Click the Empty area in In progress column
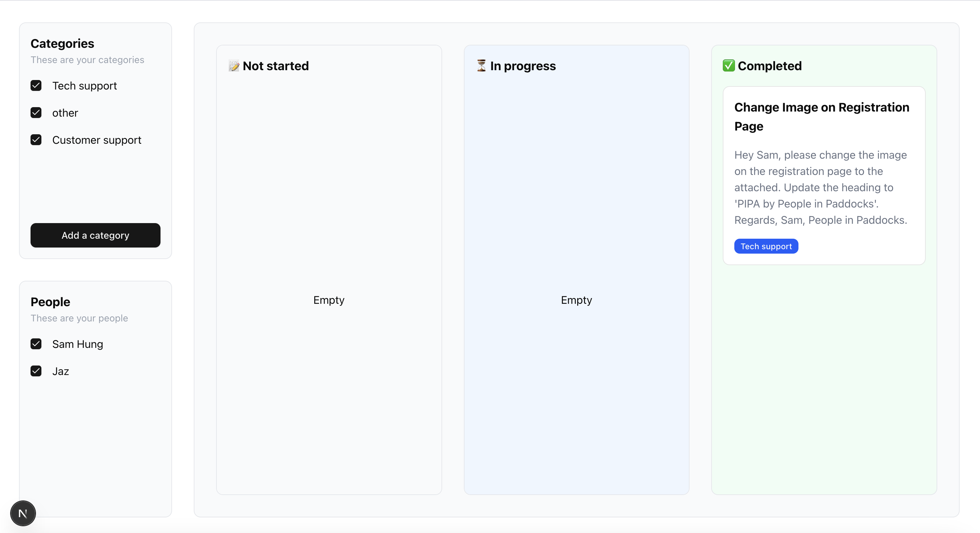This screenshot has height=533, width=980. point(576,300)
